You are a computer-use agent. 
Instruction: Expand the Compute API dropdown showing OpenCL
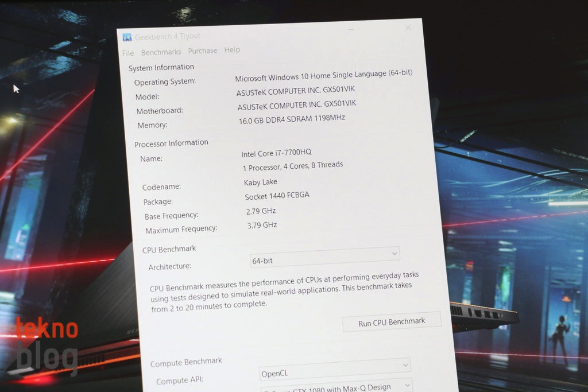(x=335, y=369)
